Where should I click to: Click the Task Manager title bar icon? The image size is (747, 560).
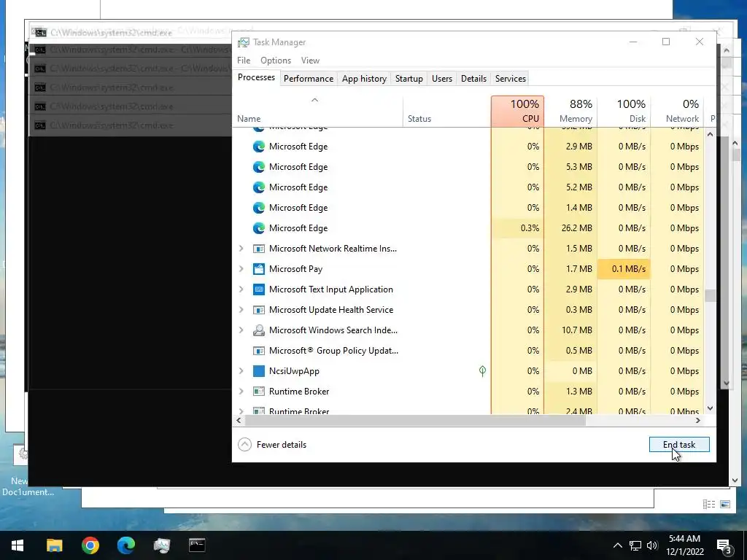pyautogui.click(x=244, y=42)
